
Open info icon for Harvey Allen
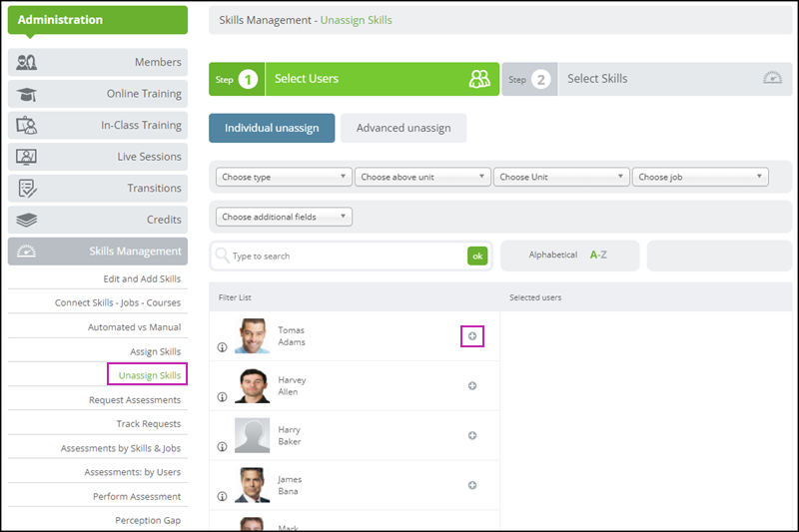coord(222,397)
